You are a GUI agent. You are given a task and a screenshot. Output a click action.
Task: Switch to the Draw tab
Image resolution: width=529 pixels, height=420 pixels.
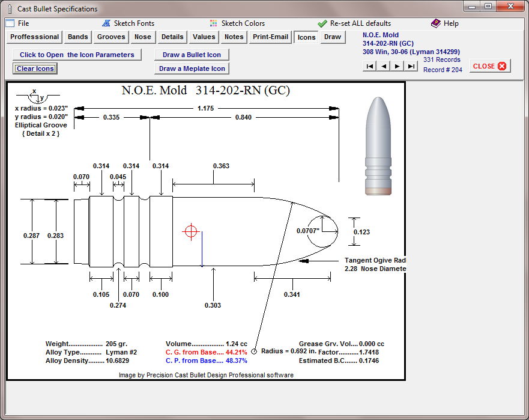click(332, 37)
